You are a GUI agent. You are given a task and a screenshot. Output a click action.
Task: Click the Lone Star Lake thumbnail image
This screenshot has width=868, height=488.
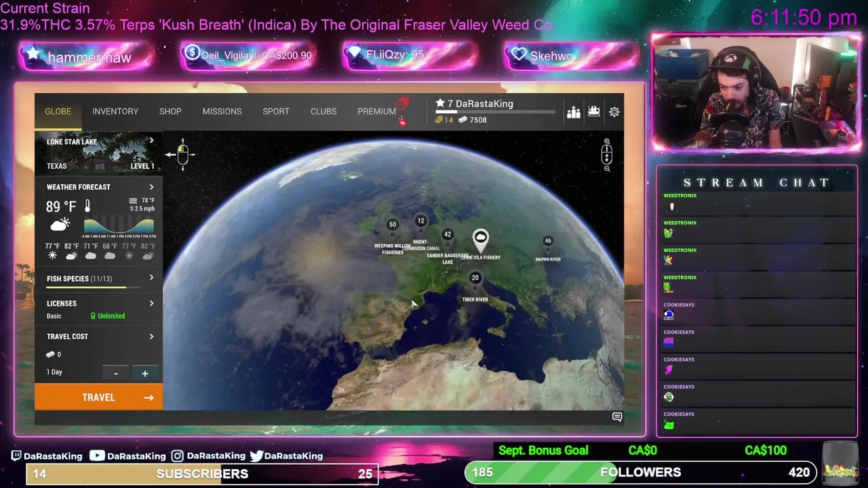pyautogui.click(x=98, y=153)
